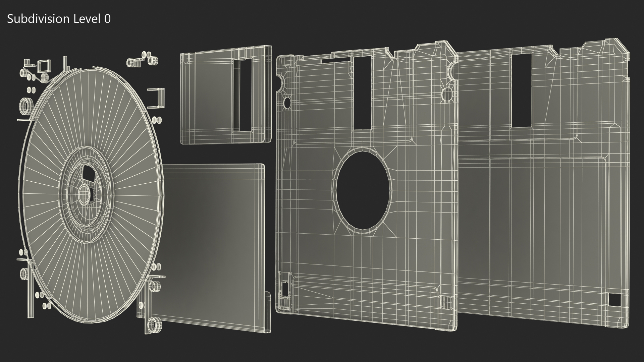This screenshot has height=362, width=644.
Task: Click the rectangular head slot on right shell
Action: pos(522,90)
